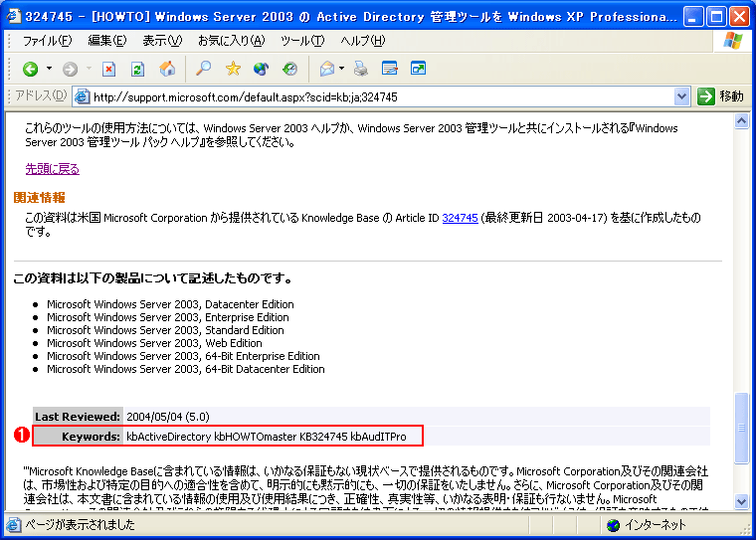
Task: Open the お気に入り(A) menu
Action: pos(232,41)
